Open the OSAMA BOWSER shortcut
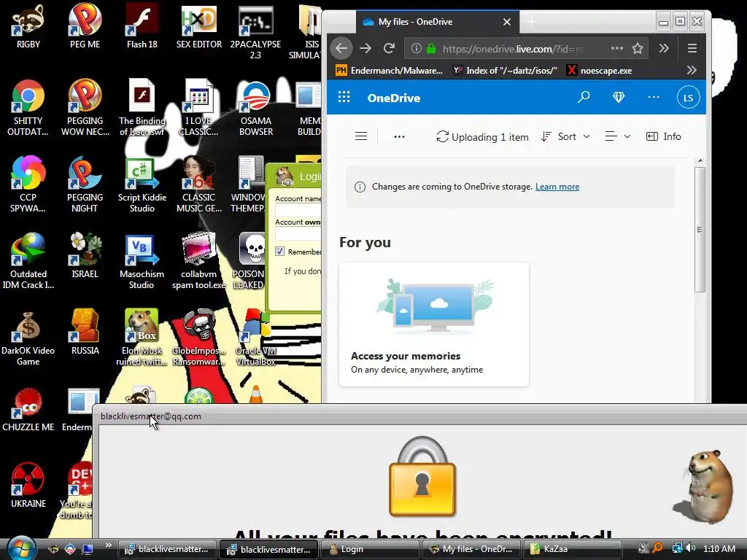747x560 pixels. tap(256, 108)
